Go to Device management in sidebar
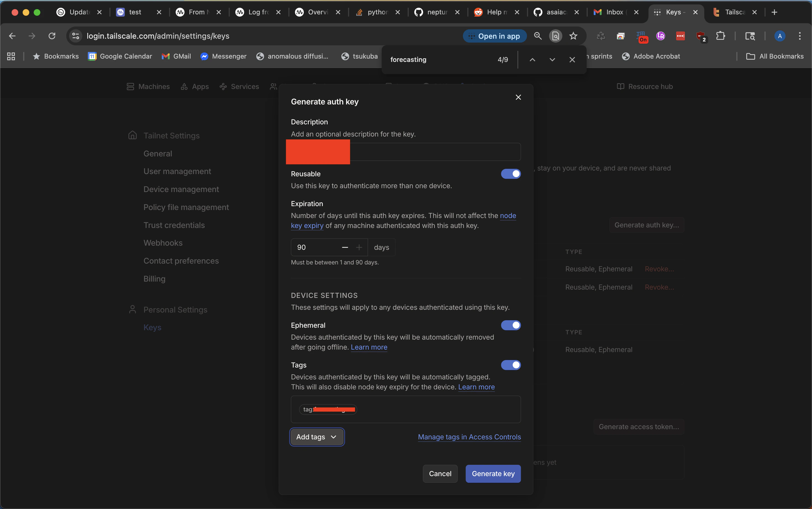 coord(181,189)
